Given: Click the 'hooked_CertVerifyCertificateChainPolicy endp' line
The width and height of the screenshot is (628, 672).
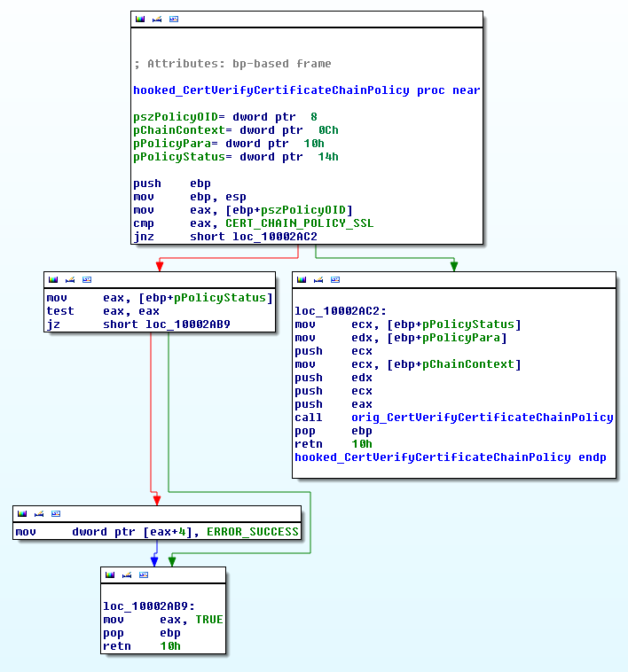Looking at the screenshot, I should click(x=451, y=457).
